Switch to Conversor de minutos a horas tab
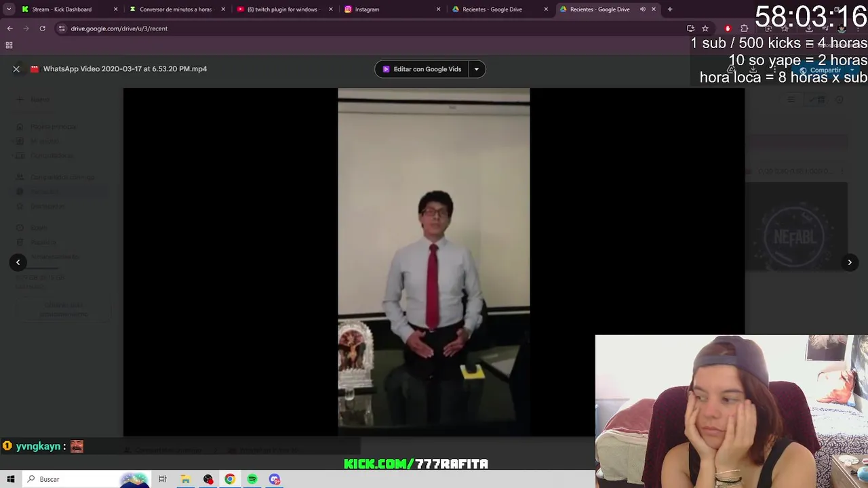The height and width of the screenshot is (488, 868). (176, 9)
